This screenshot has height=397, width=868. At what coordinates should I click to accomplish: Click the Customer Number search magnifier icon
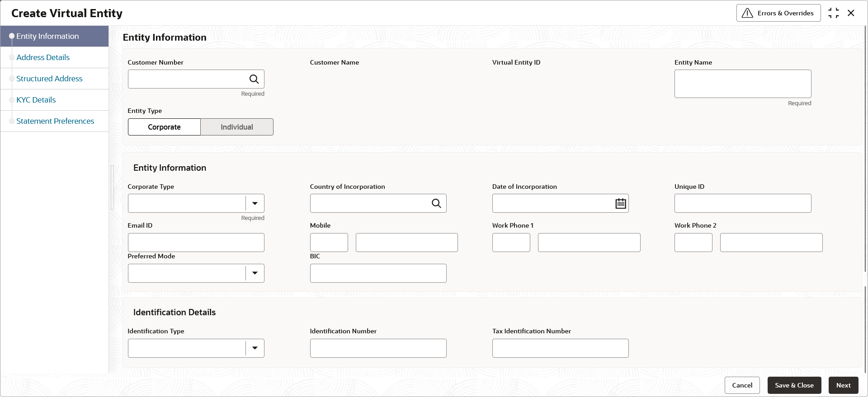tap(254, 79)
